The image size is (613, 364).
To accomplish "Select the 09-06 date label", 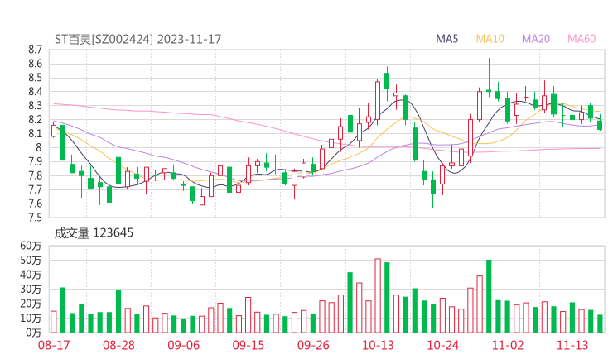I will pyautogui.click(x=183, y=345).
